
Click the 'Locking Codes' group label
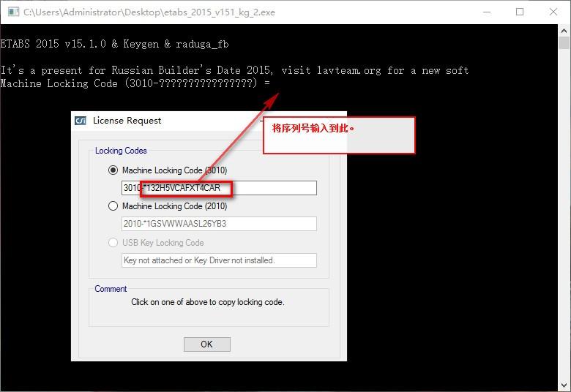pos(121,151)
